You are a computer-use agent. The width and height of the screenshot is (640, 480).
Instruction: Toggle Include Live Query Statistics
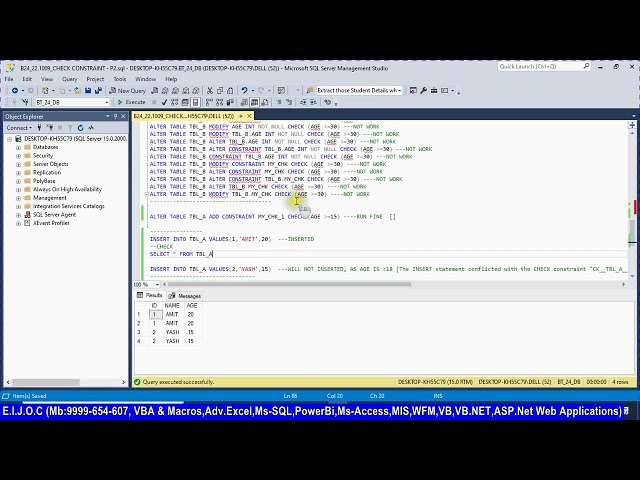pyautogui.click(x=220, y=102)
